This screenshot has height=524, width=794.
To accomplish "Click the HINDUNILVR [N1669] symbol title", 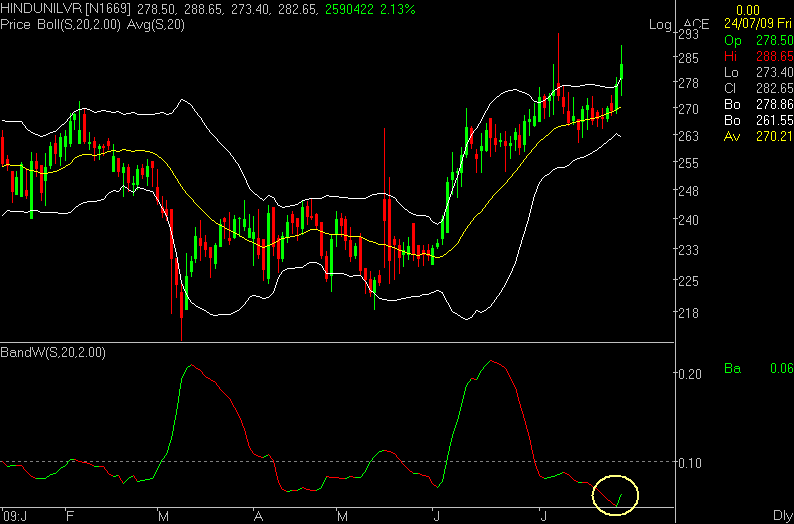I will click(x=65, y=10).
